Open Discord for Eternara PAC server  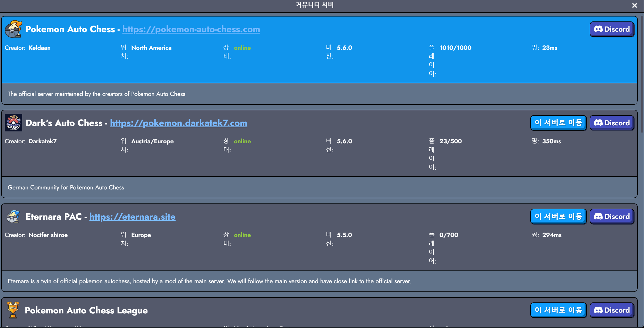(x=612, y=216)
